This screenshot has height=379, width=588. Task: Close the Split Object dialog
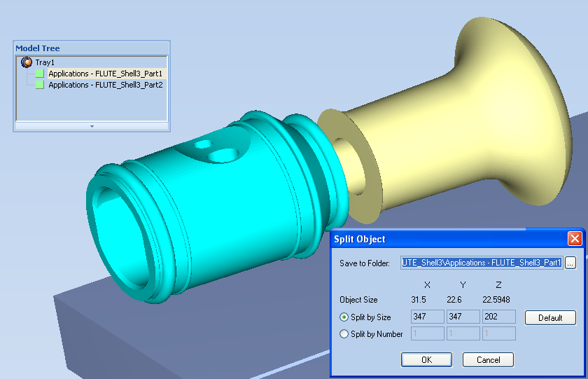coord(575,239)
